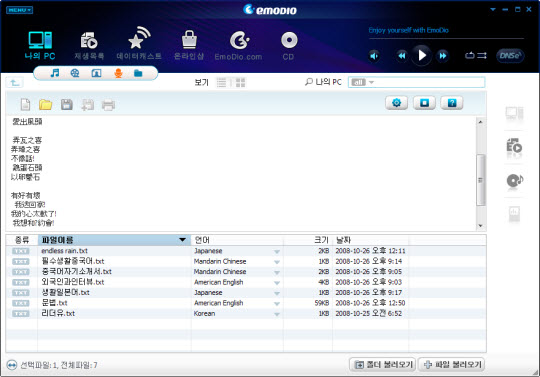Image resolution: width=540 pixels, height=377 pixels.
Task: Mute the player volume
Action: 374,55
